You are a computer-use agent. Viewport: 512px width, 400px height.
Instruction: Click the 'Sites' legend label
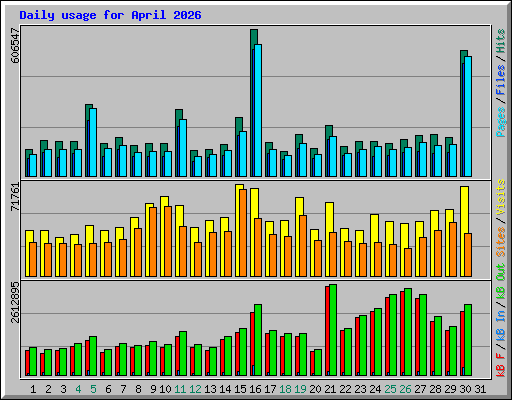pyautogui.click(x=501, y=242)
